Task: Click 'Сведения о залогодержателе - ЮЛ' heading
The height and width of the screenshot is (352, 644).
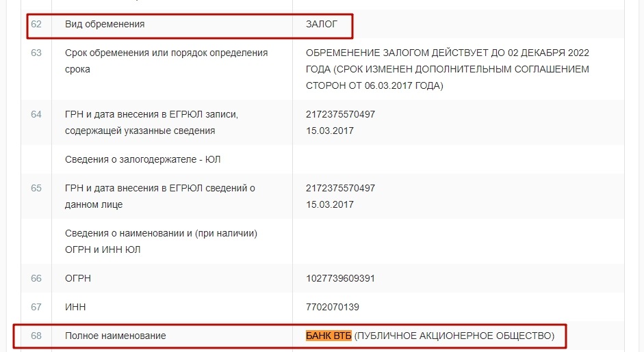Action: (x=142, y=159)
